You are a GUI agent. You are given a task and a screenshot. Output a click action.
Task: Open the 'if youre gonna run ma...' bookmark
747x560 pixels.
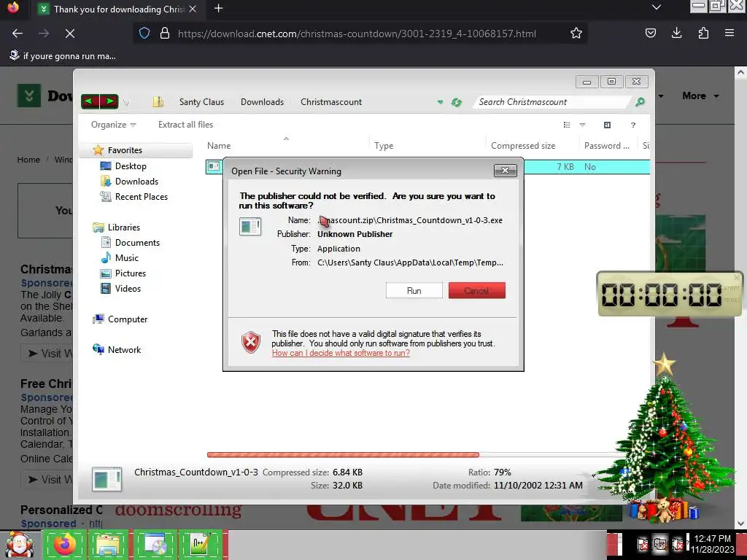63,56
